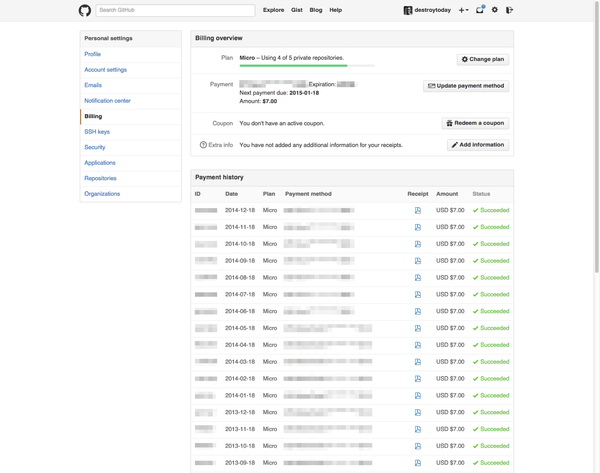The height and width of the screenshot is (473, 600).
Task: Open the Help link in header
Action: point(336,10)
